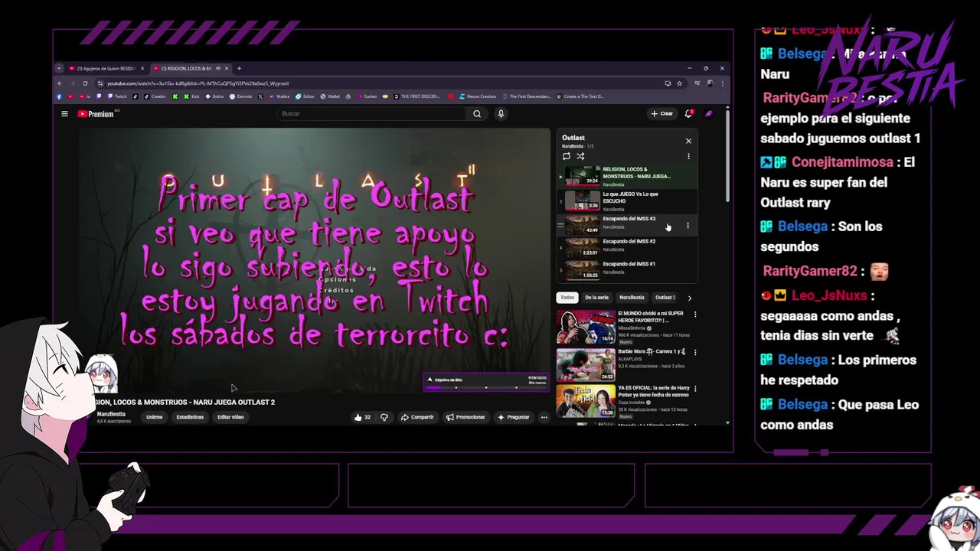Grab the reorder handle of Escapando del IMSS #3
The image size is (980, 551).
560,225
